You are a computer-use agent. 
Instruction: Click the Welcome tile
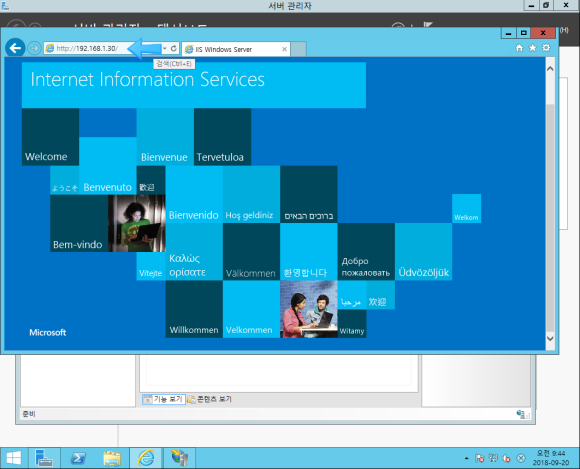click(x=50, y=137)
